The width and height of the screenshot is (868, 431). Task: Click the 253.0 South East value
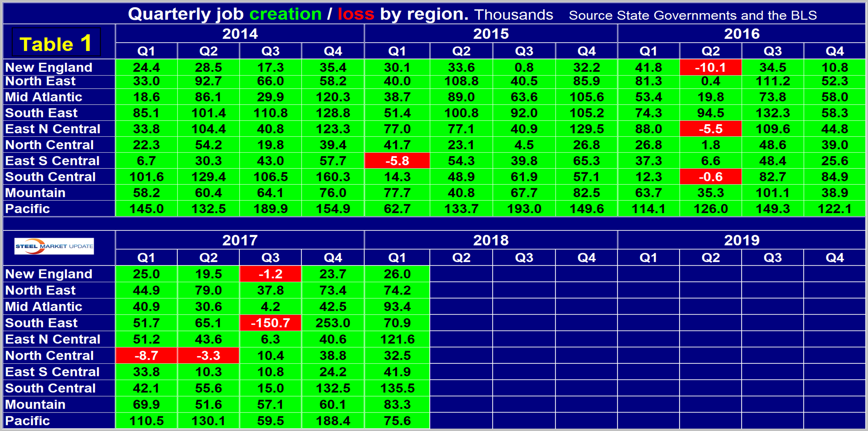point(333,323)
